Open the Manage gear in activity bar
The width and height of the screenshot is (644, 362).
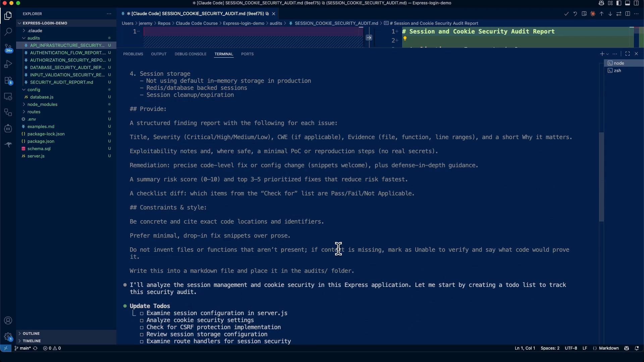pos(8,337)
